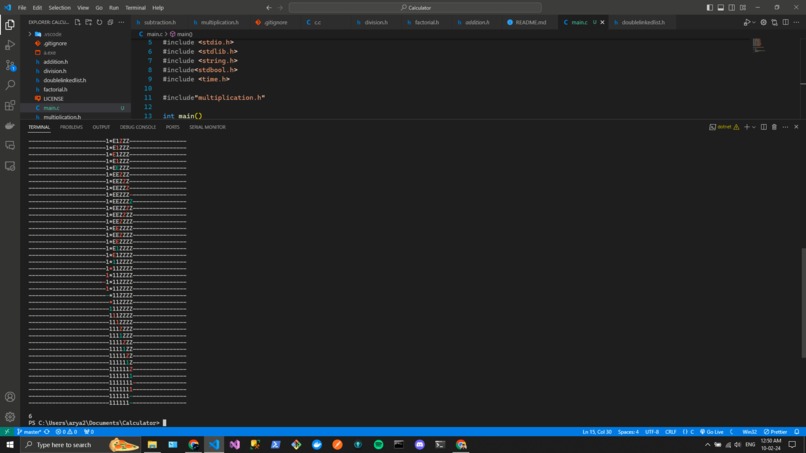Image resolution: width=806 pixels, height=453 pixels.
Task: Open the Search view in activity bar
Action: [x=10, y=85]
